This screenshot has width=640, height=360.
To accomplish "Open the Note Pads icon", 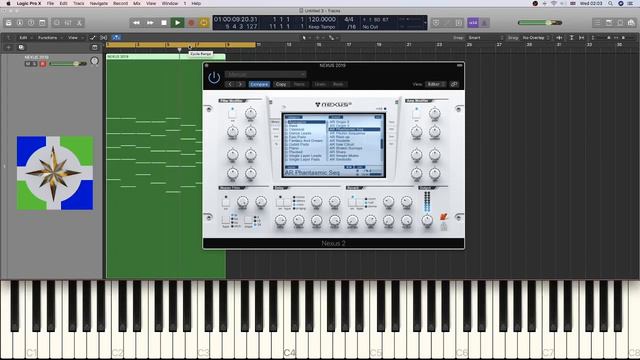I will click(609, 23).
